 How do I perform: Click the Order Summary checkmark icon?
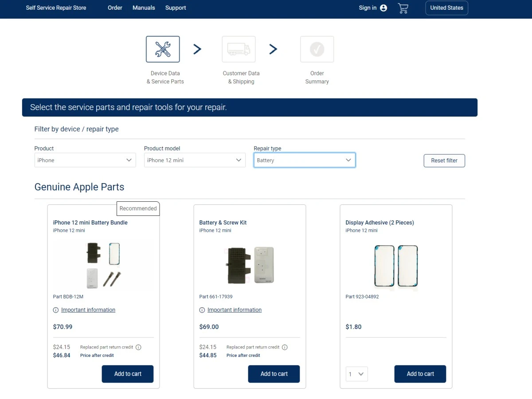click(x=317, y=49)
